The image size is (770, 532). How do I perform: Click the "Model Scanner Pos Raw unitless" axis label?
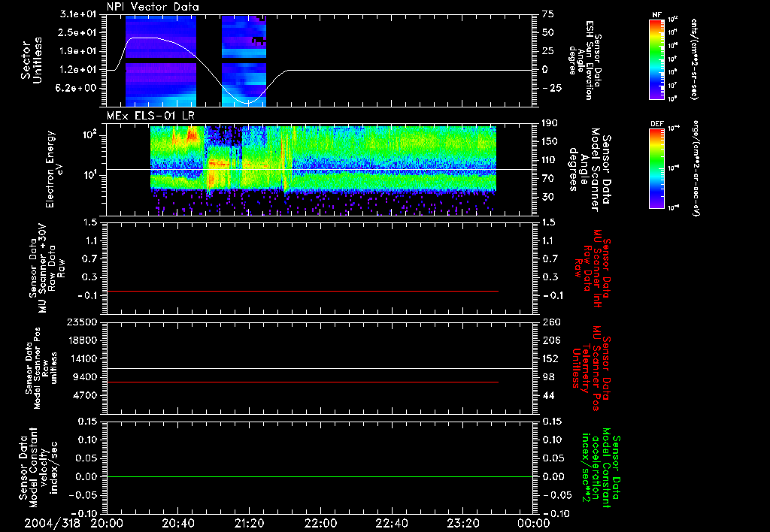pyautogui.click(x=41, y=368)
